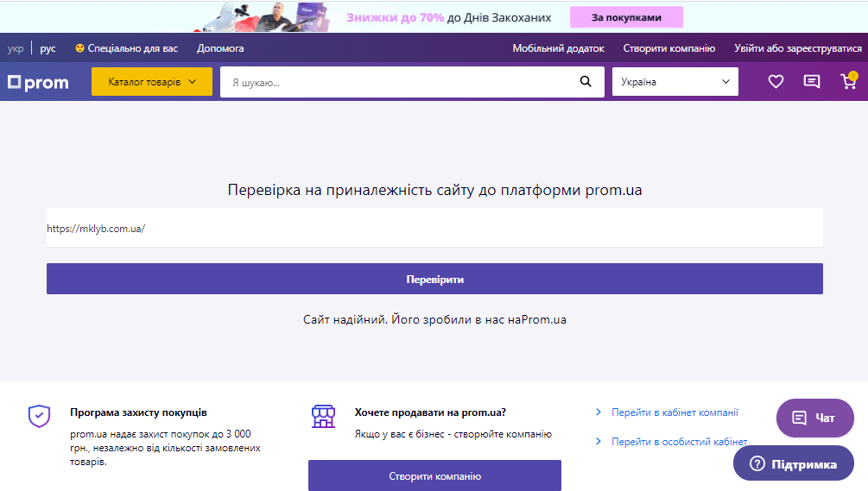Click the storefront icon near sell prompt
The width and height of the screenshot is (868, 491).
pyautogui.click(x=323, y=416)
